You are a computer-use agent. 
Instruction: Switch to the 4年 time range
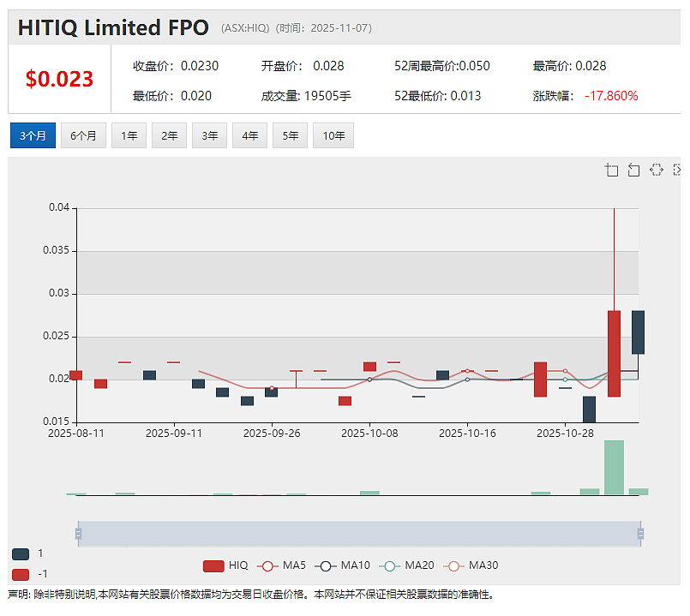click(250, 135)
